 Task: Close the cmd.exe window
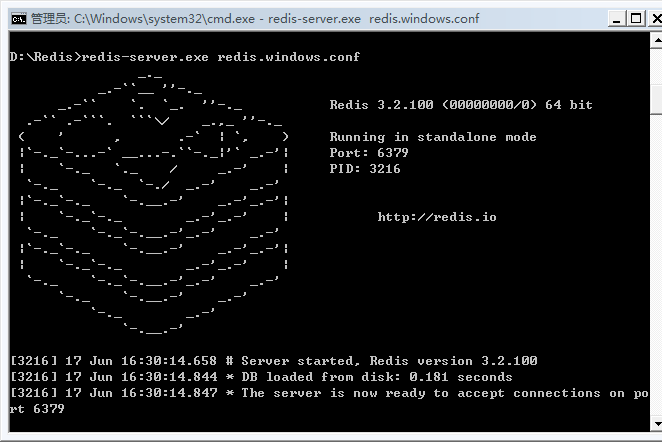pos(656,19)
